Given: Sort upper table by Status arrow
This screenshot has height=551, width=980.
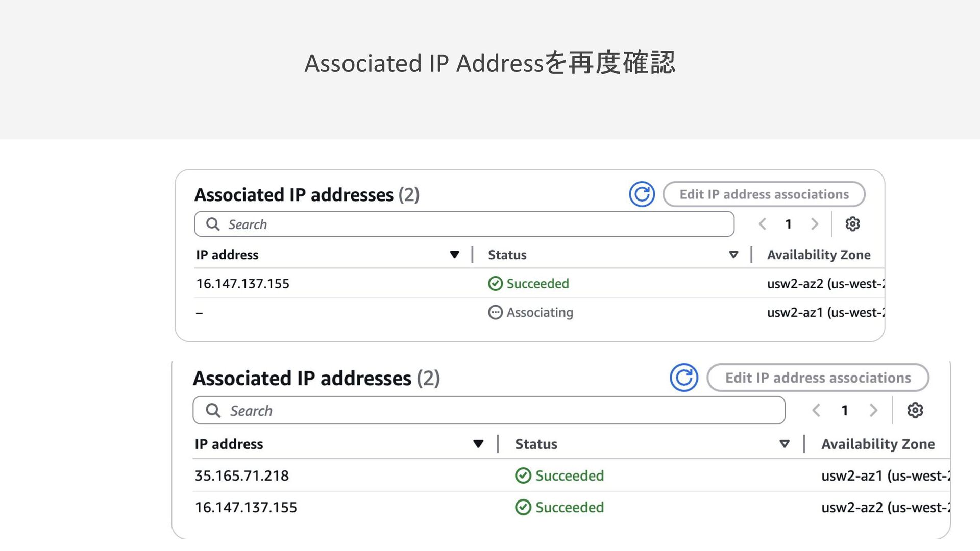Looking at the screenshot, I should pos(733,255).
